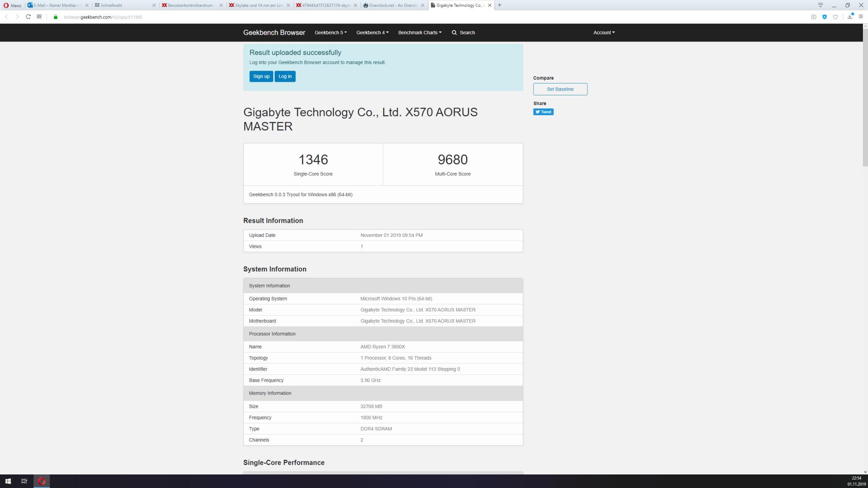Go back with the browser back arrow
Viewport: 868px width, 488px height.
click(x=6, y=17)
